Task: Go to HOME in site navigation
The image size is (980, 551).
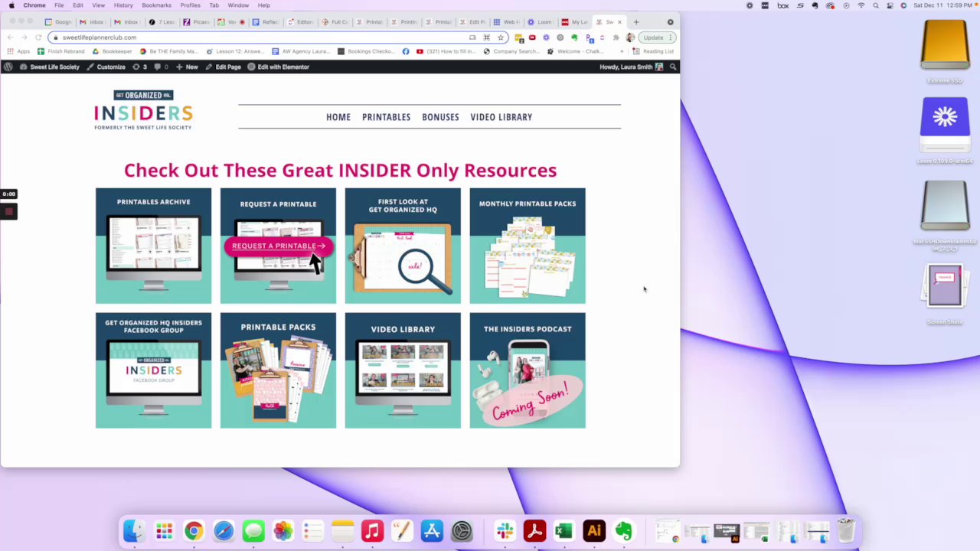Action: pos(338,117)
